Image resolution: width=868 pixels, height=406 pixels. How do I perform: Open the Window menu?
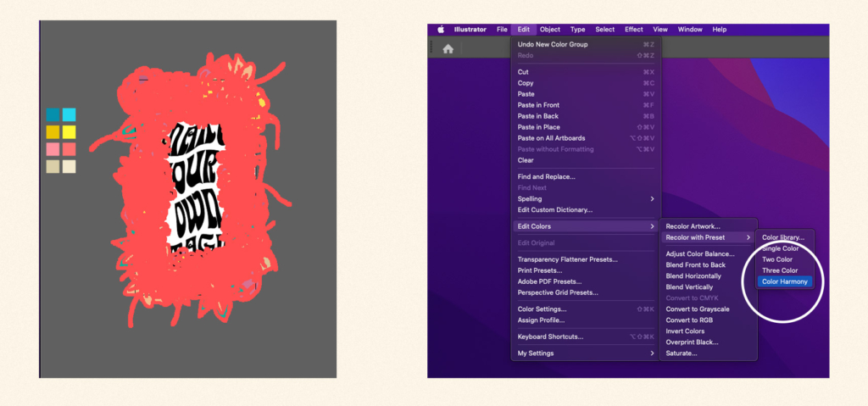click(x=690, y=30)
